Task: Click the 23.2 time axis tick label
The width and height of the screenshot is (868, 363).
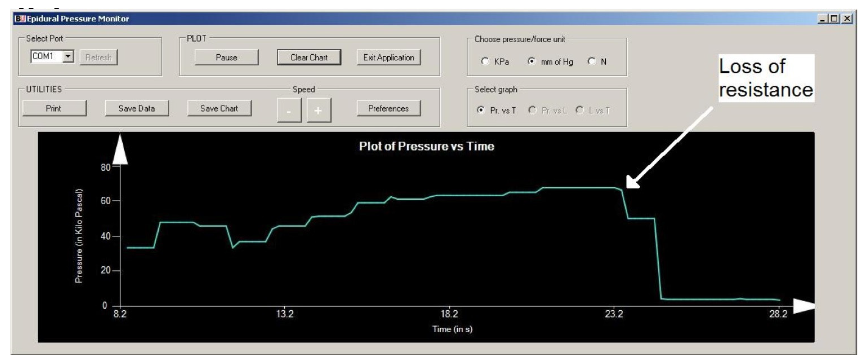Action: (x=614, y=314)
